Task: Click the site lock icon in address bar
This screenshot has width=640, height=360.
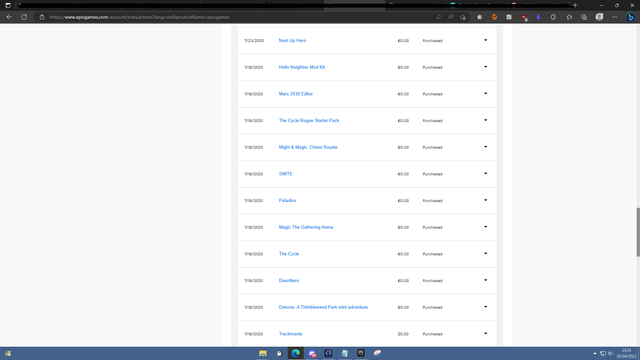Action: pos(42,17)
